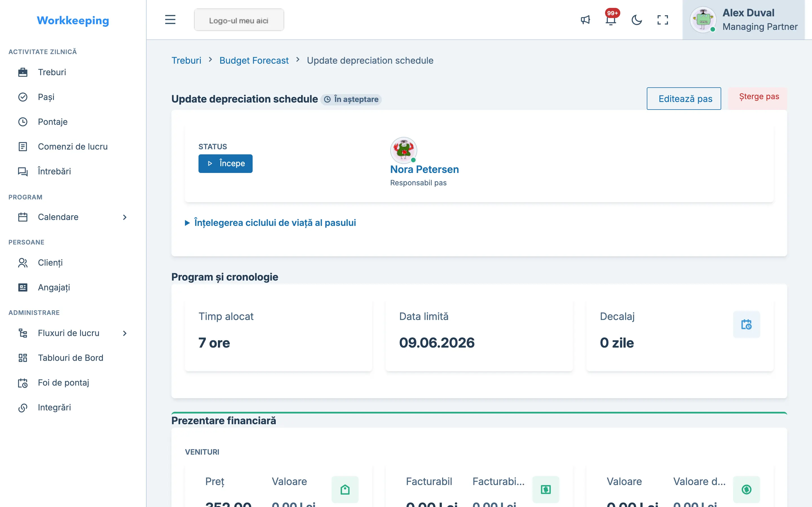
Task: Expand Înțelegerea ciclului de viață al pasului
Action: click(270, 223)
